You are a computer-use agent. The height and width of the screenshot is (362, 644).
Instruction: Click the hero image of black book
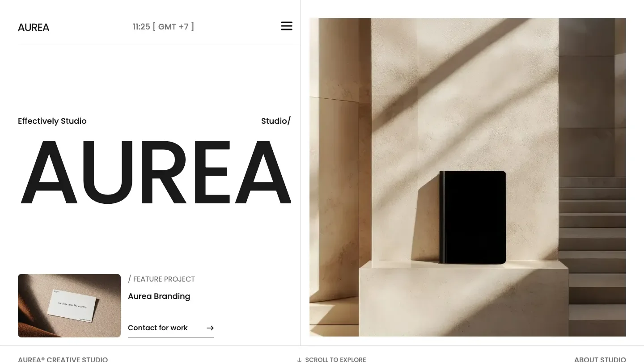468,177
